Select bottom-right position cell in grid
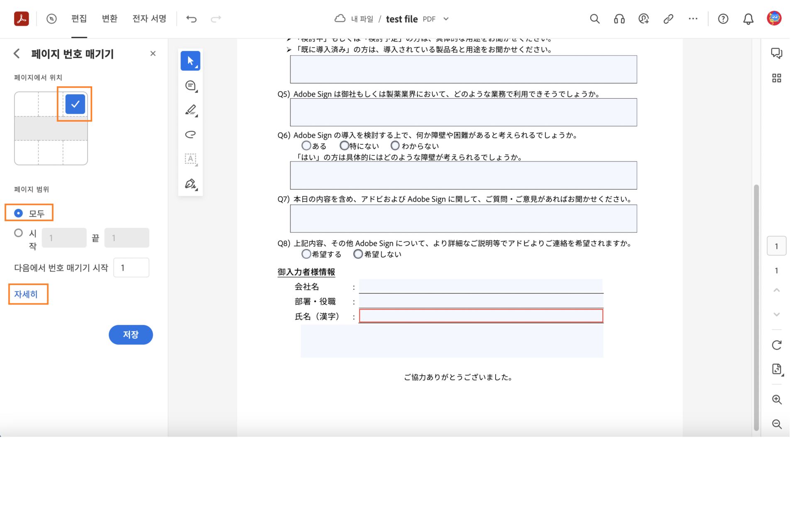This screenshot has height=532, width=797. [75, 152]
